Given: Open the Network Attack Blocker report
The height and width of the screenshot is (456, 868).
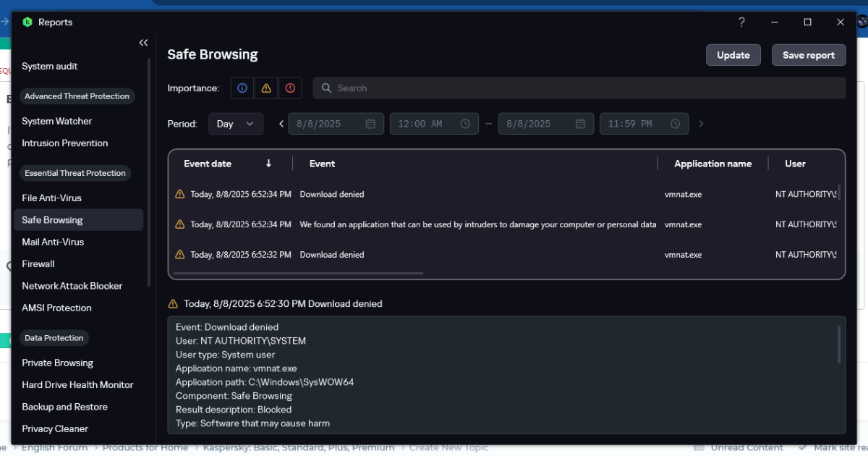Looking at the screenshot, I should 72,286.
